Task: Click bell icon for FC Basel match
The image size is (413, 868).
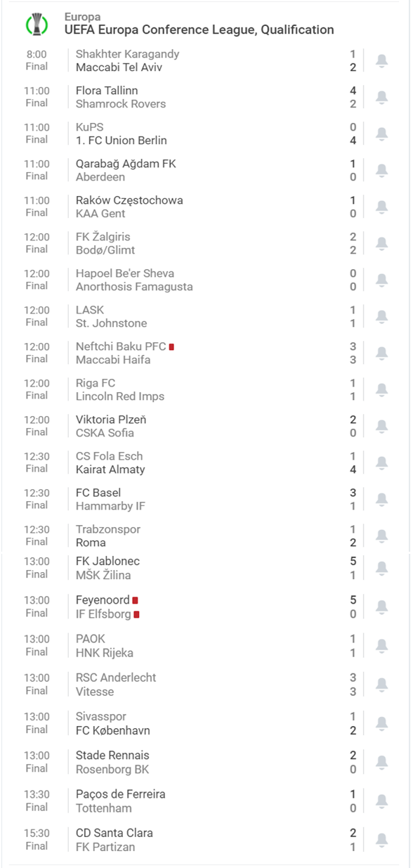Action: (x=381, y=499)
